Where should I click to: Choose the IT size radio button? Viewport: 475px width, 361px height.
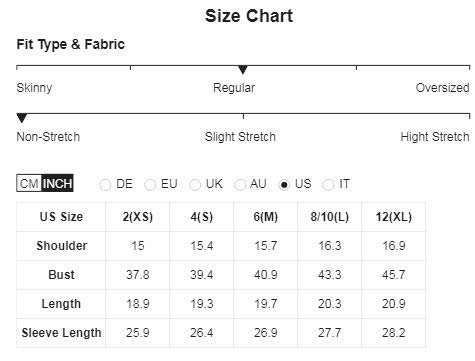click(x=328, y=184)
